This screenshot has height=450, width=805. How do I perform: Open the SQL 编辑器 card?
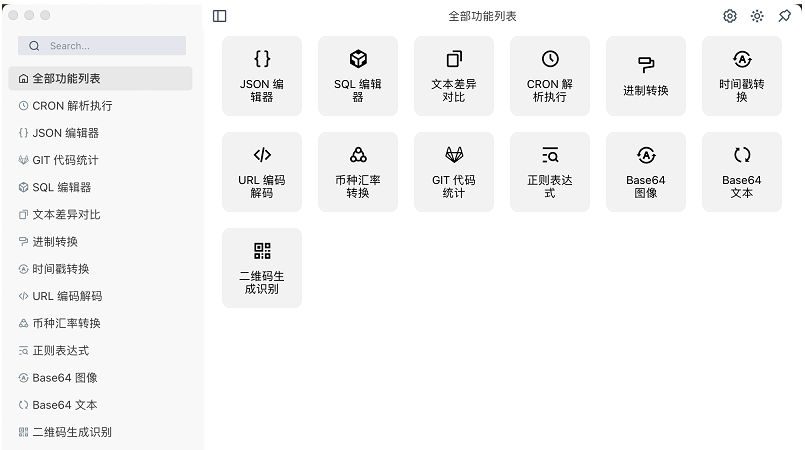pyautogui.click(x=358, y=76)
